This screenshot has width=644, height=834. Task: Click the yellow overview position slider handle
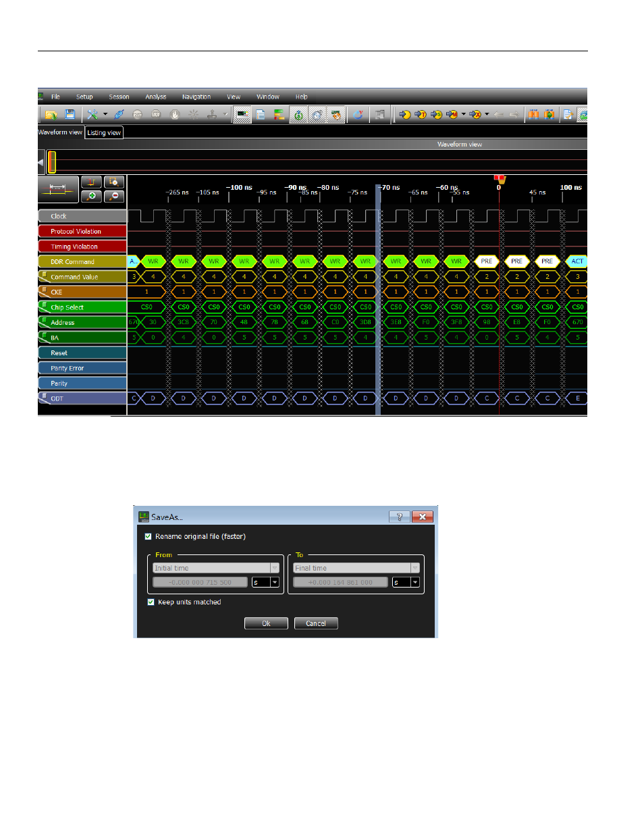click(52, 162)
